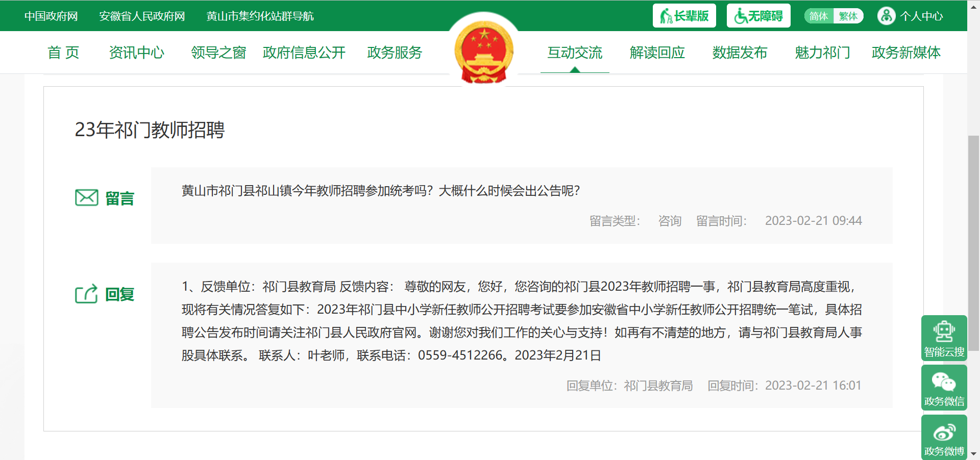This screenshot has height=460, width=980.
Task: Open the 智能云搜 robot assistant
Action: [944, 338]
